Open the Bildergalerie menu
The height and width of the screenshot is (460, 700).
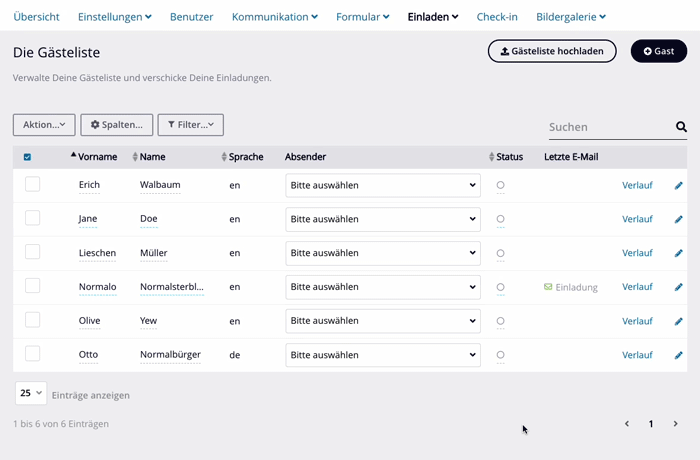571,17
